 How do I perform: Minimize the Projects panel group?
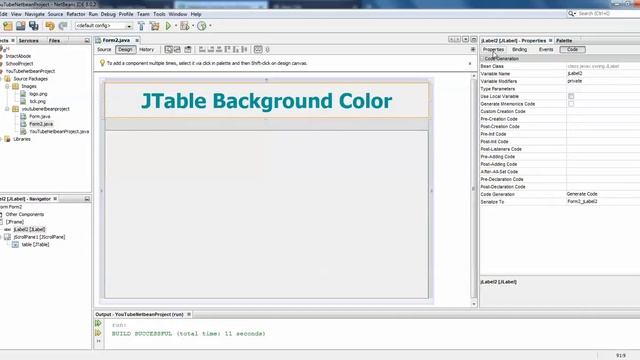(x=87, y=40)
